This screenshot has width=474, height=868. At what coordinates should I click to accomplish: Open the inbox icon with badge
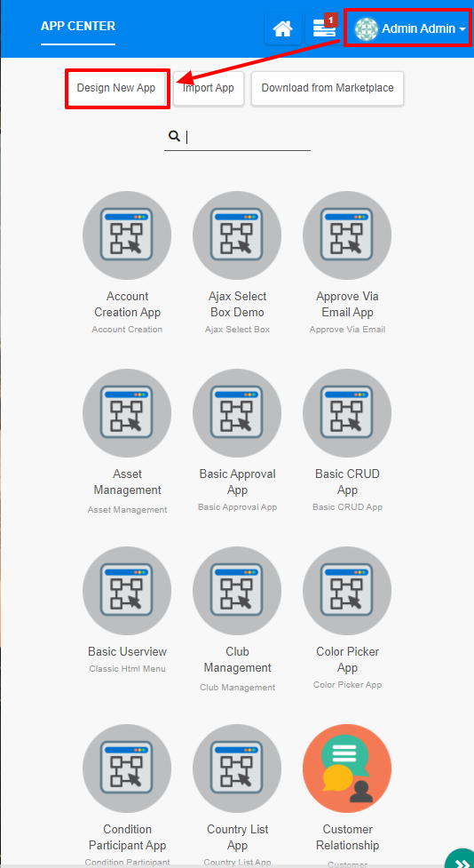[x=324, y=28]
